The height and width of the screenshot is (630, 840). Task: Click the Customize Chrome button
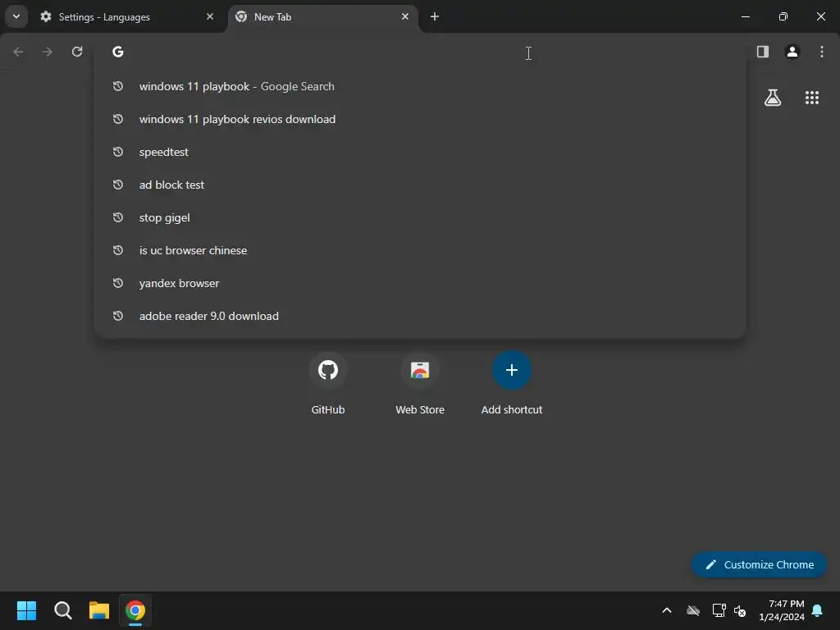click(759, 564)
